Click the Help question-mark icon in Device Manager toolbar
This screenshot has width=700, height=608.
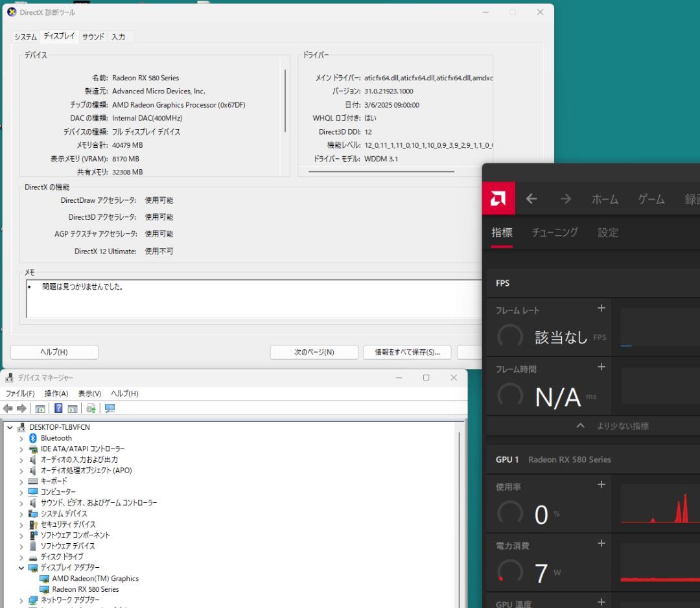tap(59, 408)
